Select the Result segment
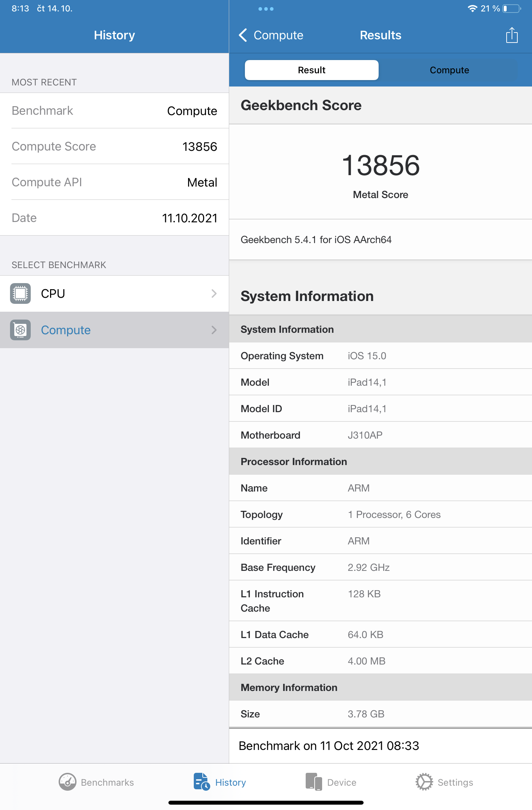 [311, 70]
